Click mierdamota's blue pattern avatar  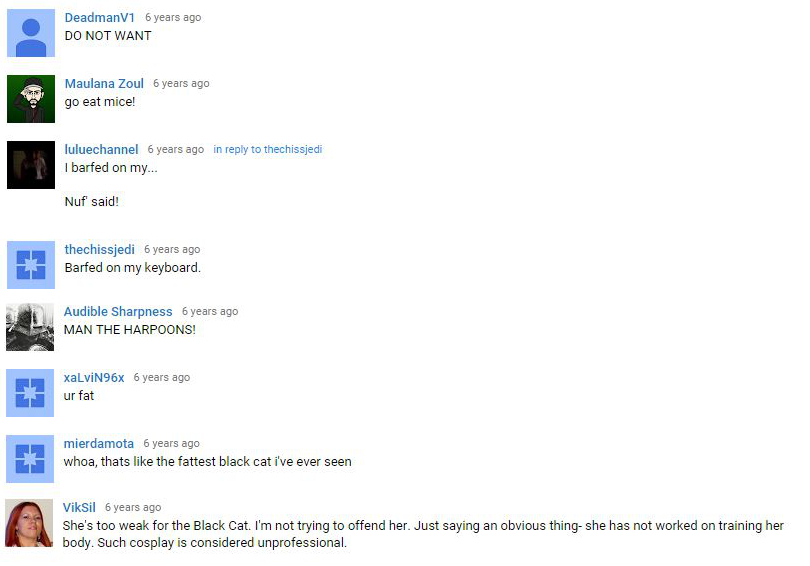[x=30, y=459]
